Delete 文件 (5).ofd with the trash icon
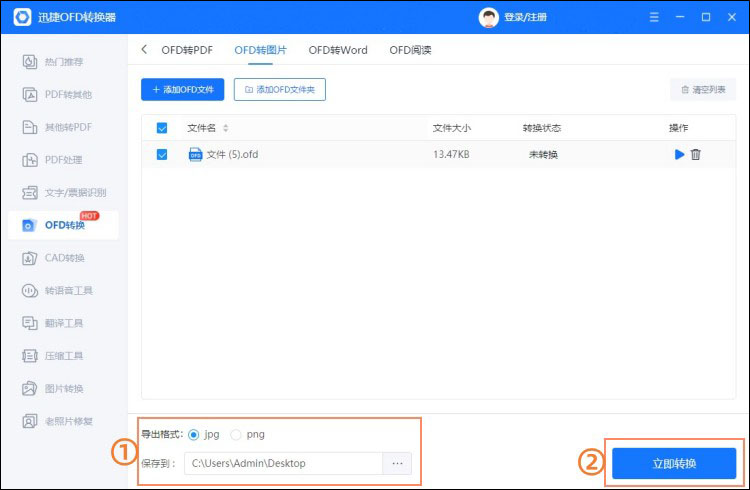The height and width of the screenshot is (490, 750). point(695,155)
